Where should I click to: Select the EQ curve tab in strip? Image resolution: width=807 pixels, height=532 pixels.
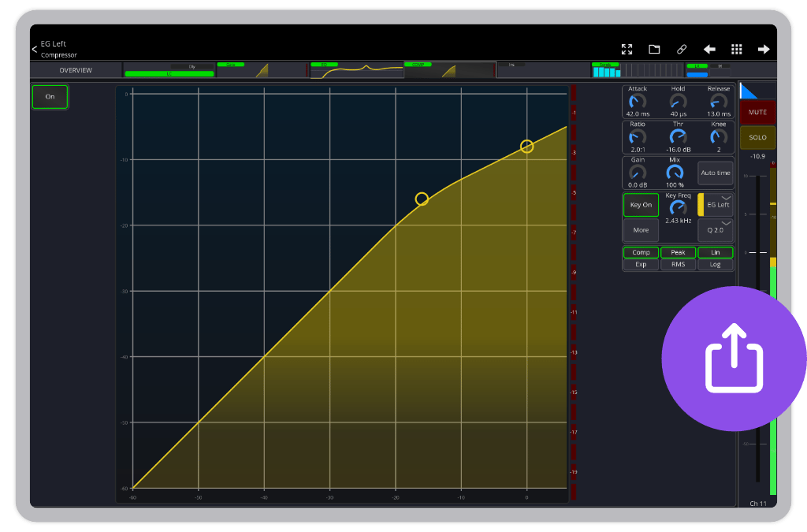pyautogui.click(x=355, y=71)
